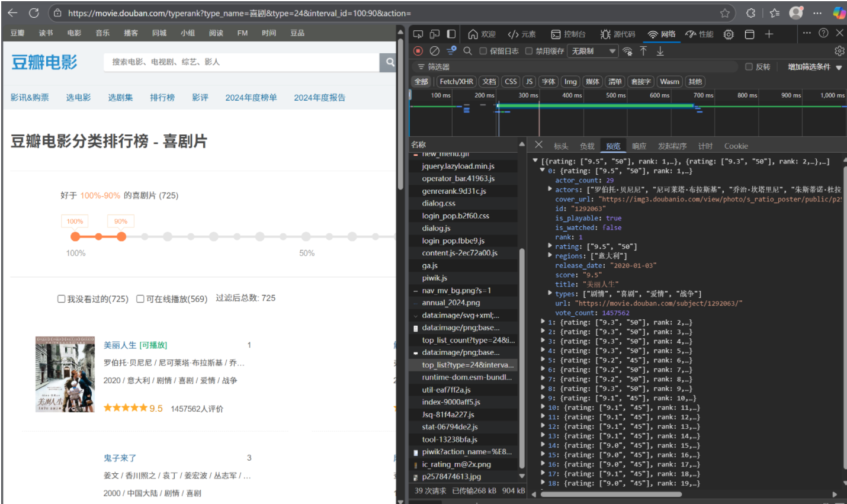Switch to the 源代码 DevTools tab
The width and height of the screenshot is (847, 504).
coord(617,34)
